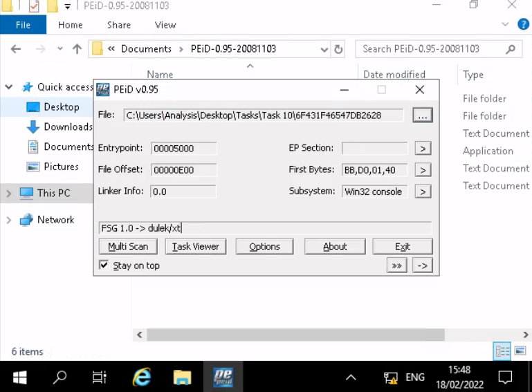Open the File menu tab
This screenshot has width=532, height=392.
tap(23, 25)
